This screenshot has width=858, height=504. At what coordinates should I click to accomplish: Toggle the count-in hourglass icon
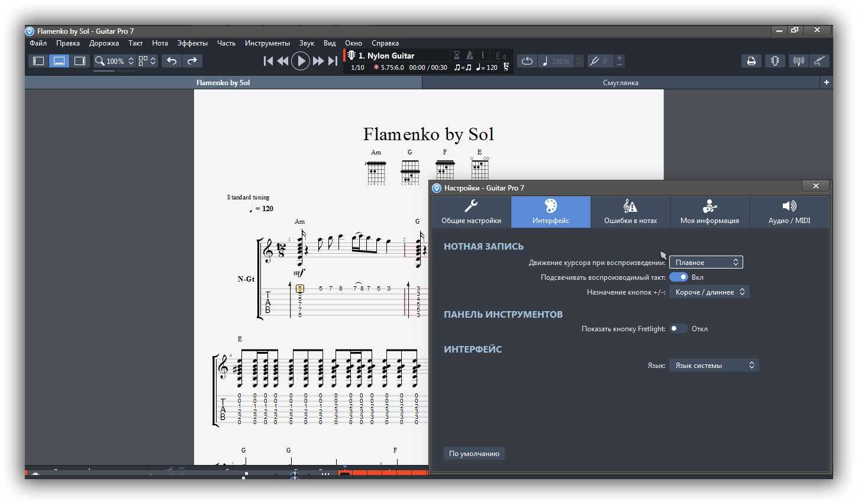457,55
